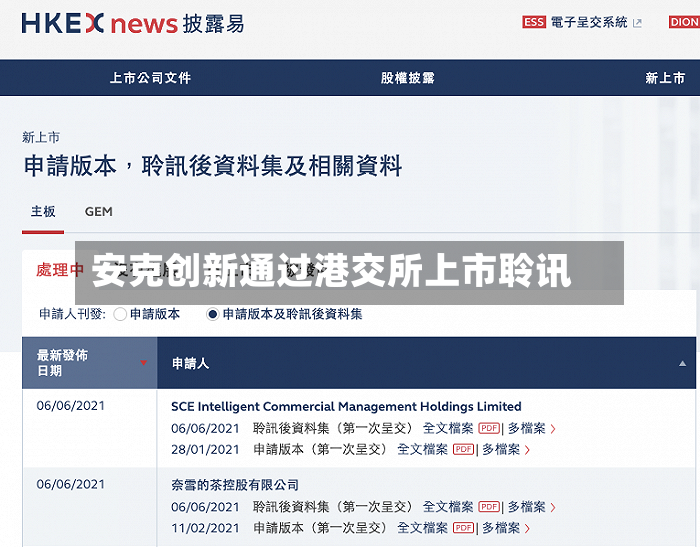Expand chevron for SCE 06/06/2021 多檔案
This screenshot has width=700, height=547.
(553, 429)
